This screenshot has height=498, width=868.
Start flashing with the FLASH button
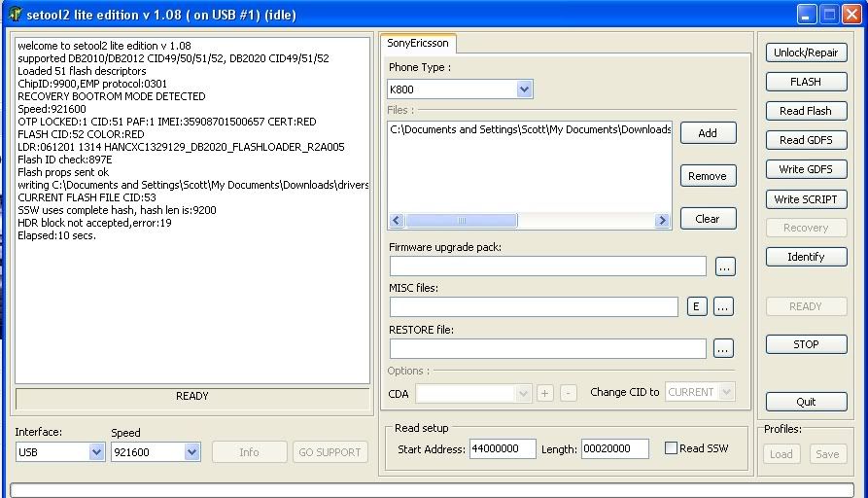[806, 82]
